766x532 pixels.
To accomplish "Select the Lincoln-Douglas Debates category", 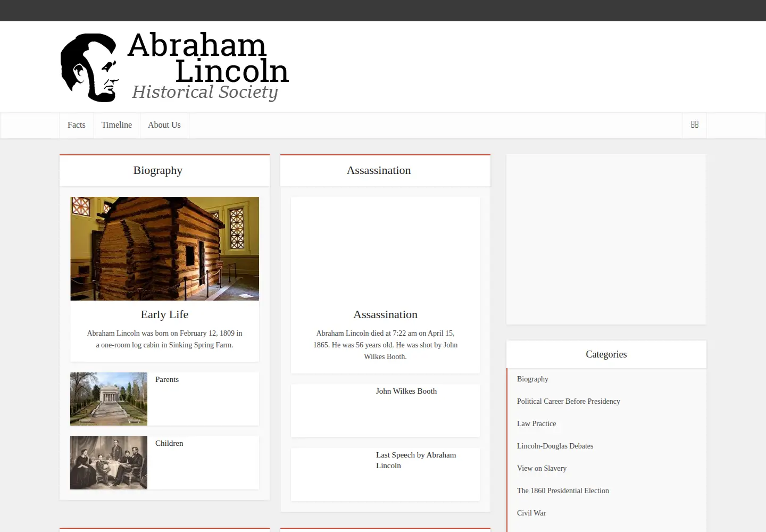I will 555,446.
